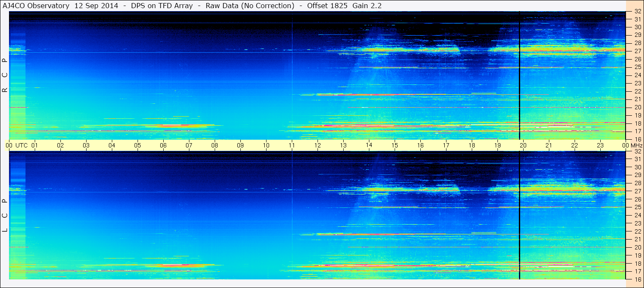Click the "13" hour label on the time axis

click(x=343, y=145)
